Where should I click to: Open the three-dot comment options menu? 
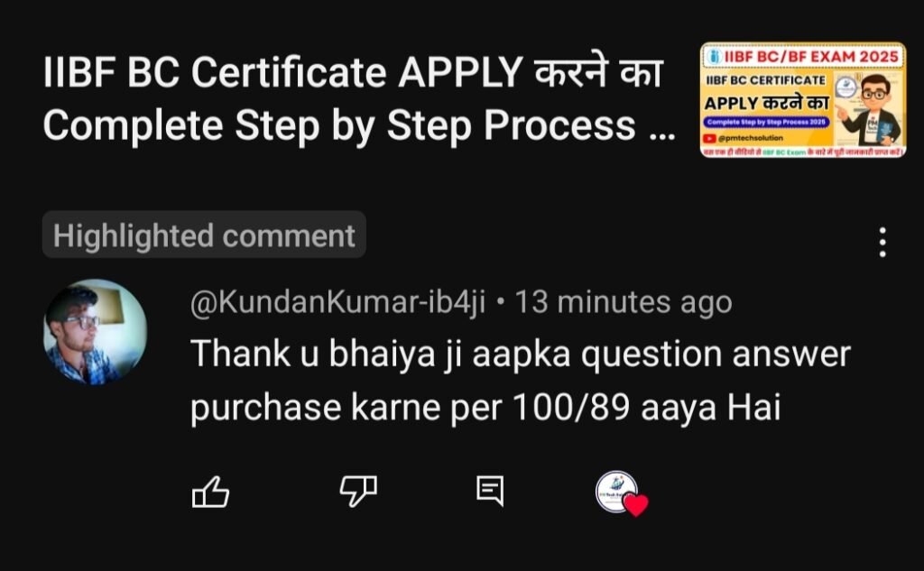click(882, 242)
